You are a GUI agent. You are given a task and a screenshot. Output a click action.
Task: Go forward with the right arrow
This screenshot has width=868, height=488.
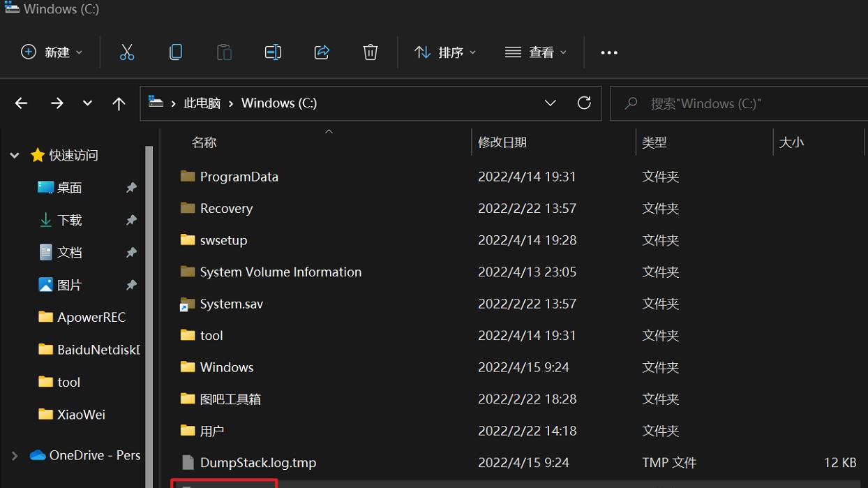click(57, 103)
